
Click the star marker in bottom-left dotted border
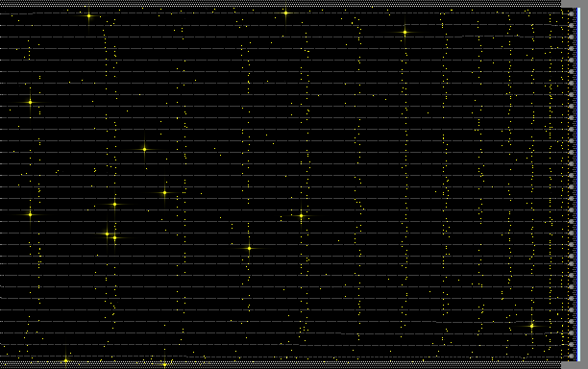[x=65, y=361]
